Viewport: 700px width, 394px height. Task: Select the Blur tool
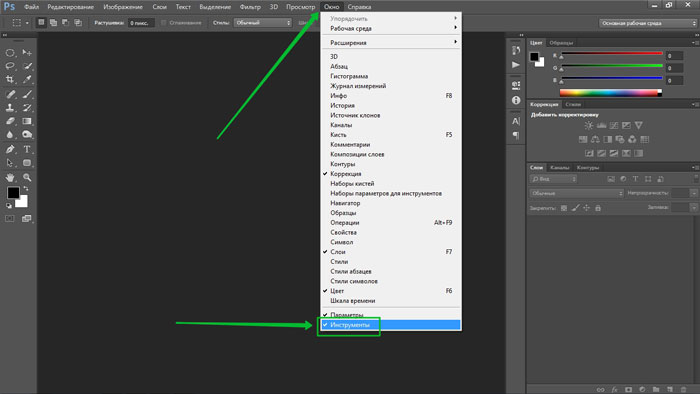pos(10,134)
